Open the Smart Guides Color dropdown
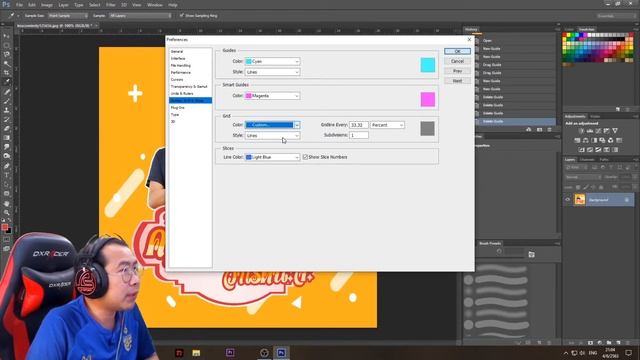Viewport: 640px width, 360px height. (x=272, y=96)
